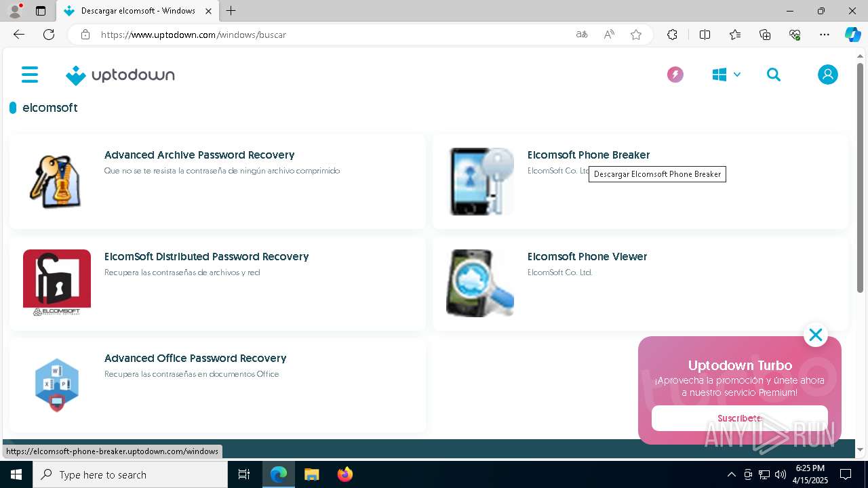Open the notification center icon
This screenshot has height=488, width=868.
(846, 474)
